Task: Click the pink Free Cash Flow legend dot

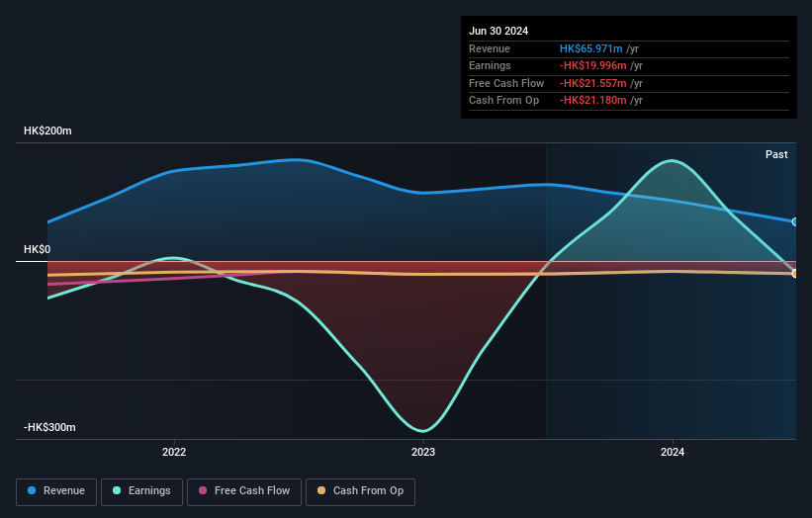Action: tap(203, 490)
